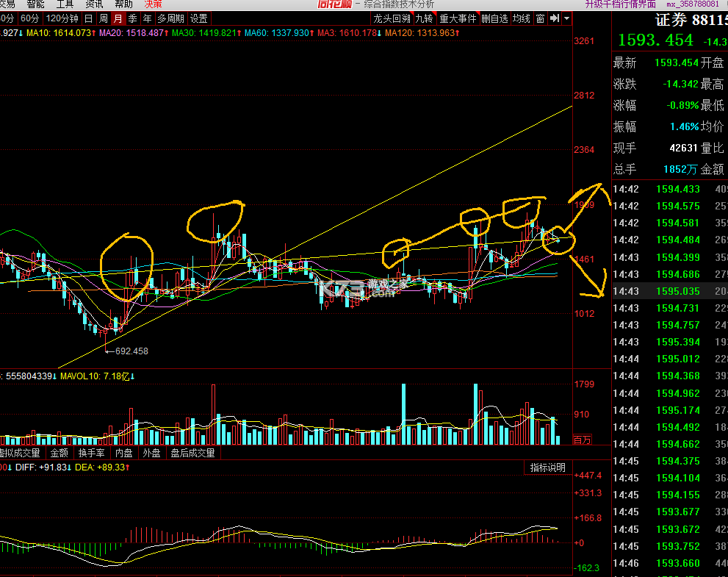728x577 pixels.
Task: Select the 周 weekly period
Action: (104, 18)
